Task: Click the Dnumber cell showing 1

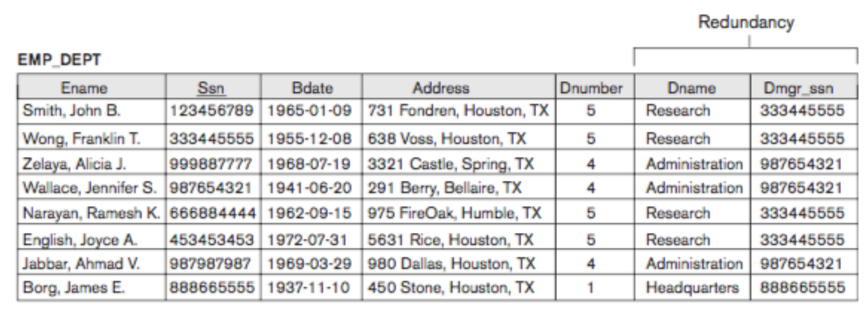Action: (x=591, y=288)
